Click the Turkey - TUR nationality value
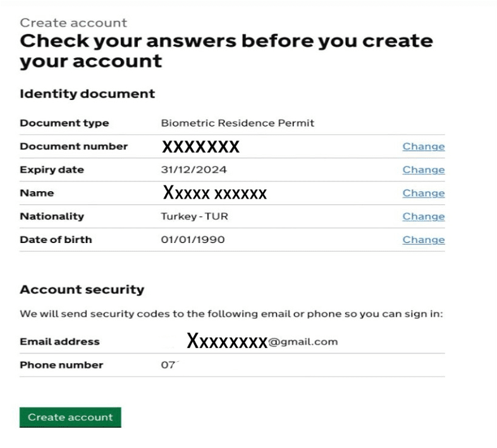 pyautogui.click(x=194, y=216)
